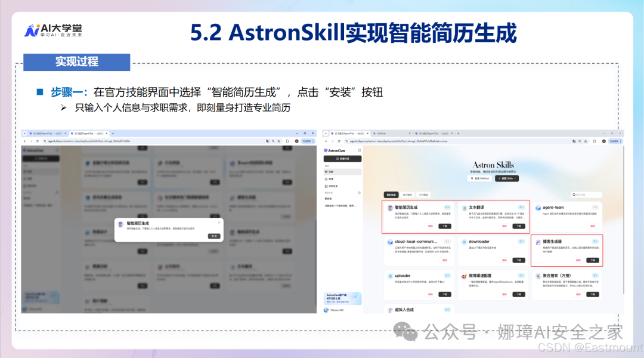644x358 pixels.
Task: Click translate icon in right browser toolbar
Action: tap(574, 141)
